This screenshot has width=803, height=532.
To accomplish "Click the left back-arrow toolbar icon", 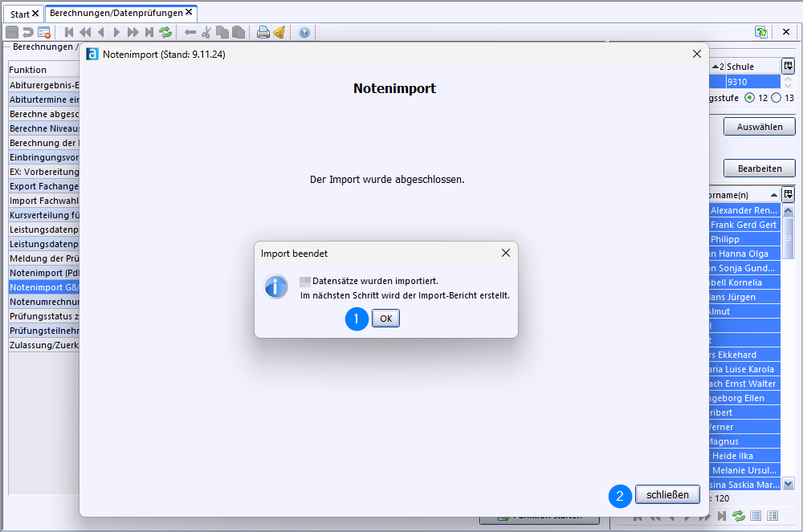I will pyautogui.click(x=190, y=32).
